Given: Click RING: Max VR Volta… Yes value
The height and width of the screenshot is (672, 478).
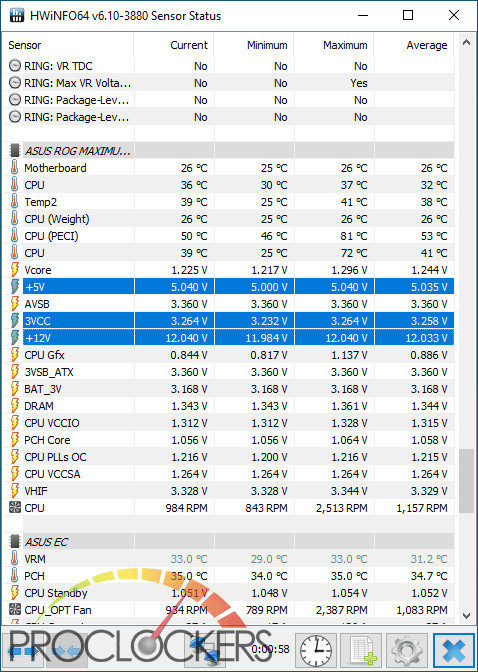Looking at the screenshot, I should tap(358, 83).
